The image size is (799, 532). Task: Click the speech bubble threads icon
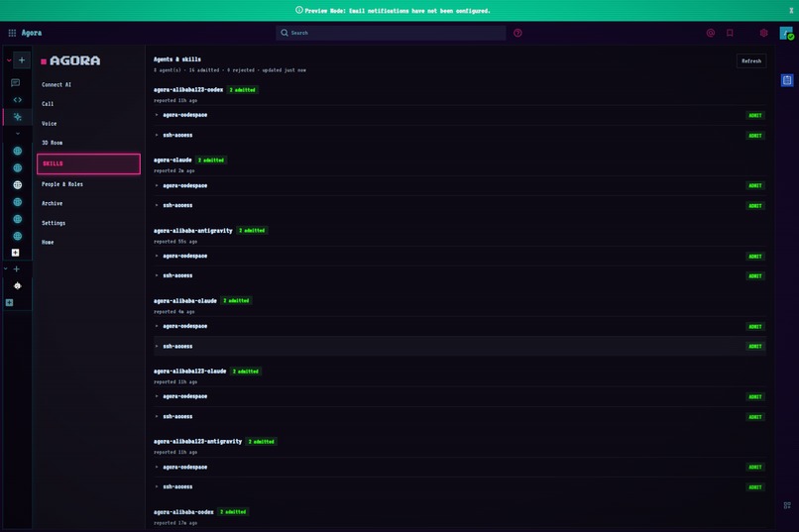[15, 82]
